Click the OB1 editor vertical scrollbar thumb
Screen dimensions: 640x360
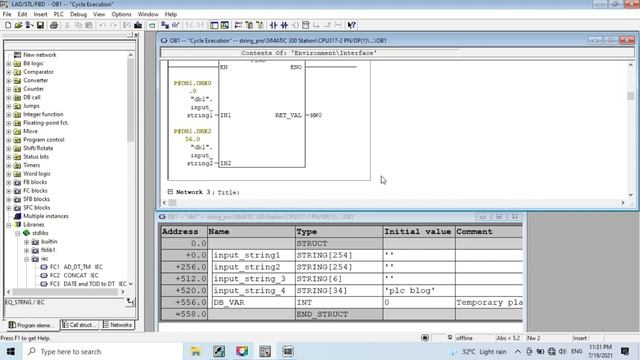pos(631,96)
